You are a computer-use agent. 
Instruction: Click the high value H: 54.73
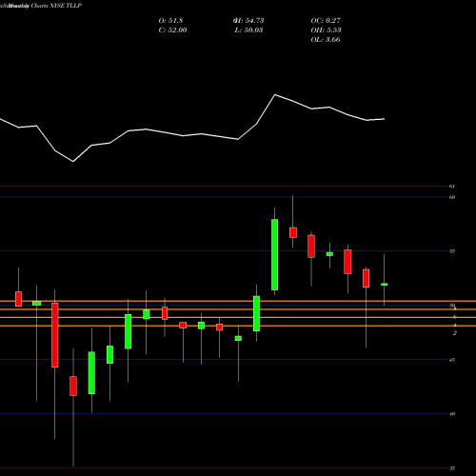[x=248, y=21]
